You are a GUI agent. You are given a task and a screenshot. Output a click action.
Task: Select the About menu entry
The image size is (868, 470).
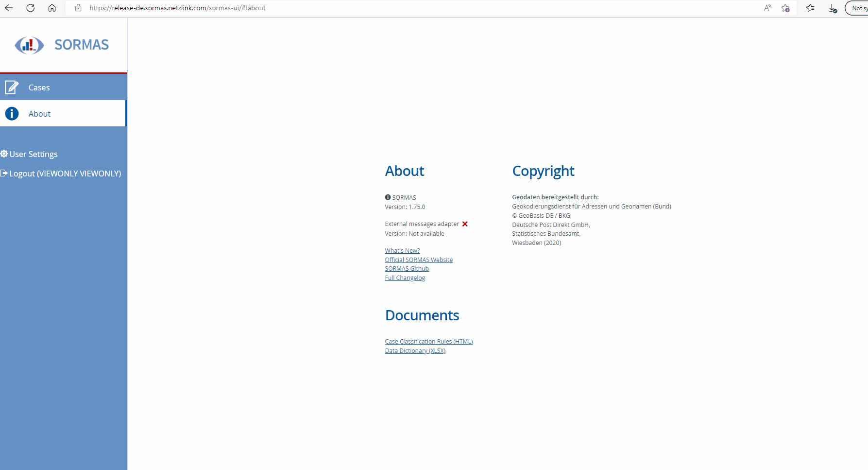[x=39, y=113]
